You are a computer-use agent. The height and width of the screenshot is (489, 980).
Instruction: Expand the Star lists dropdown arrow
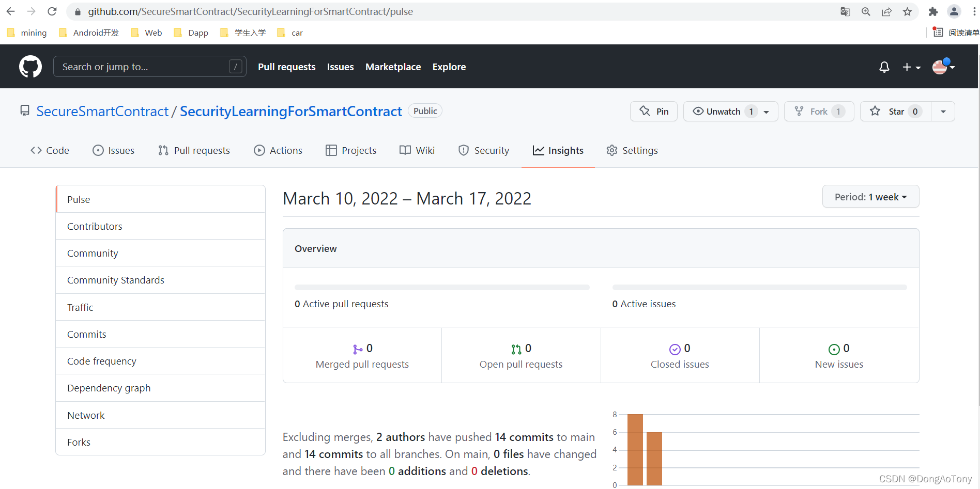[943, 111]
